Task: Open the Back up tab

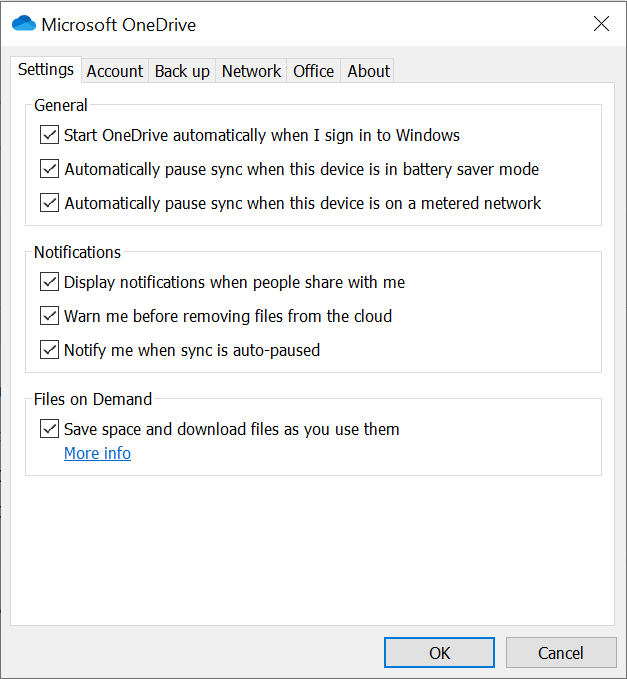Action: click(182, 71)
